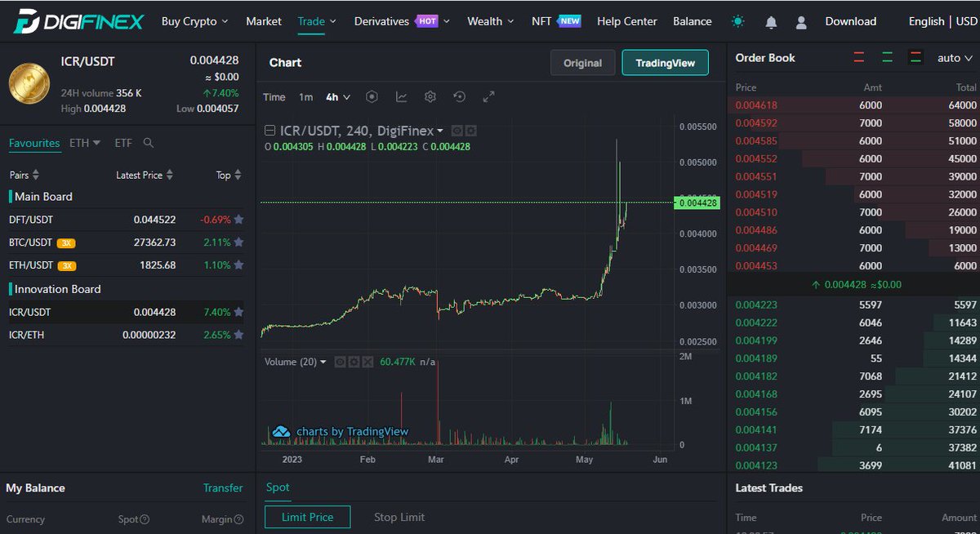
Task: Toggle the light/dark theme sun icon
Action: [738, 21]
